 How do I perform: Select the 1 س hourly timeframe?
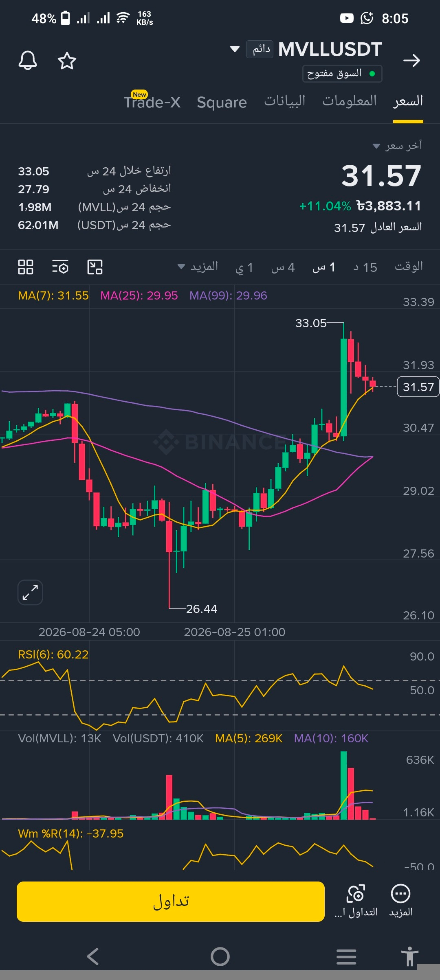(324, 267)
